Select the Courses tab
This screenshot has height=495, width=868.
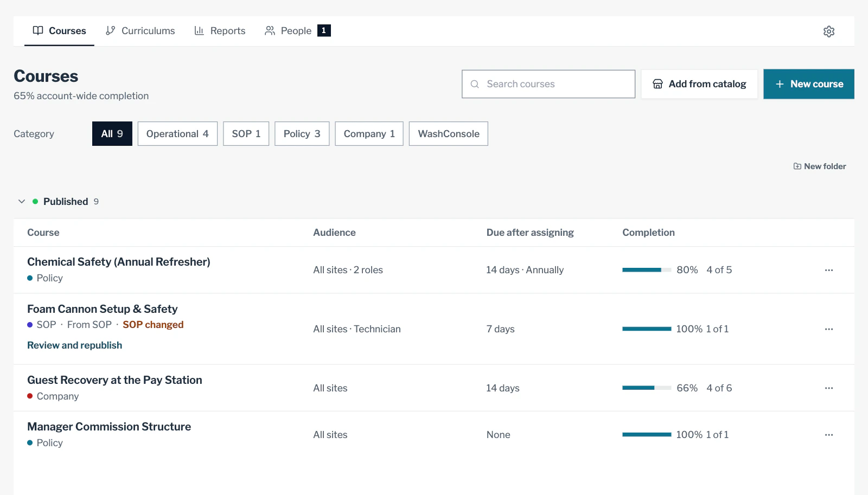coord(59,31)
